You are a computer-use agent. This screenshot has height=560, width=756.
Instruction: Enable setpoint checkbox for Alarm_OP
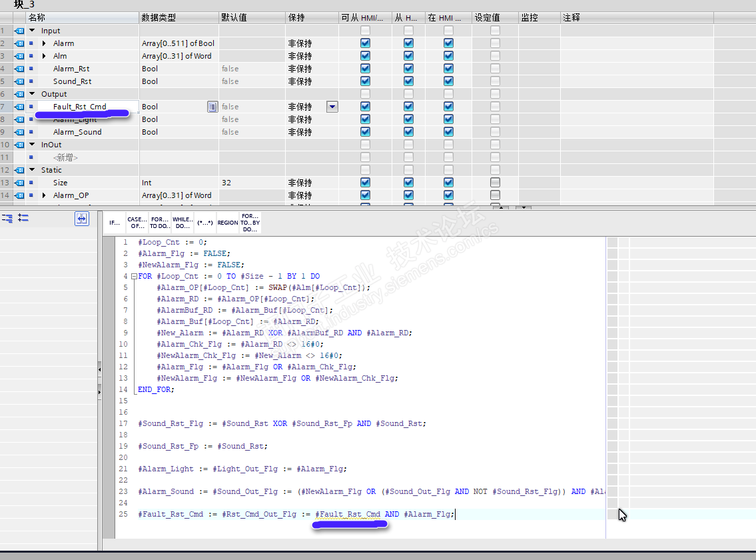coord(495,195)
